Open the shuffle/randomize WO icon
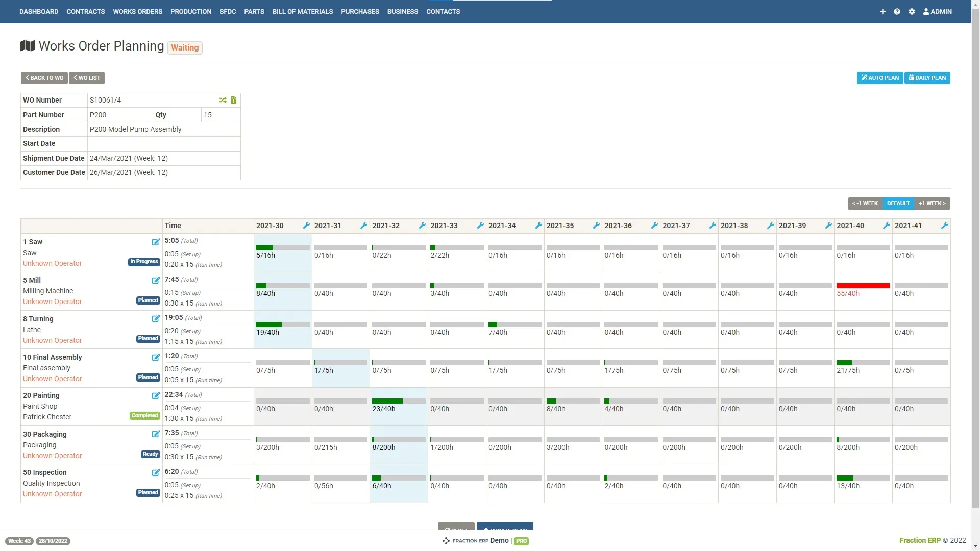 [223, 99]
